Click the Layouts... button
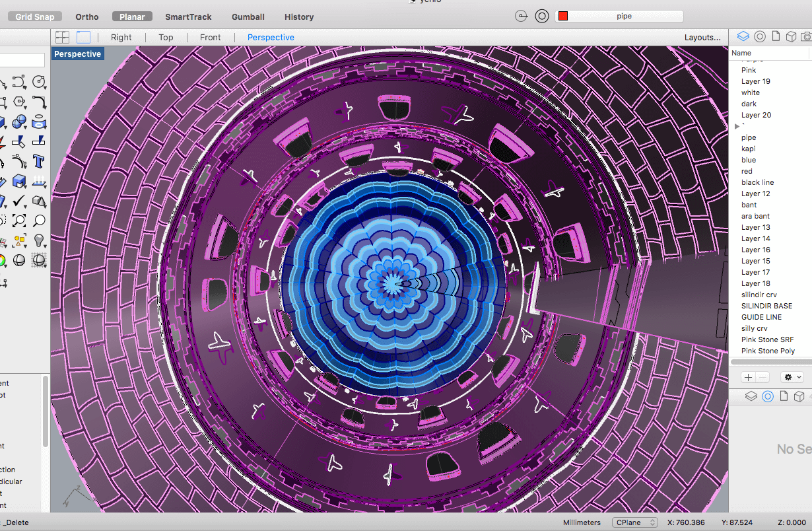 click(x=702, y=37)
